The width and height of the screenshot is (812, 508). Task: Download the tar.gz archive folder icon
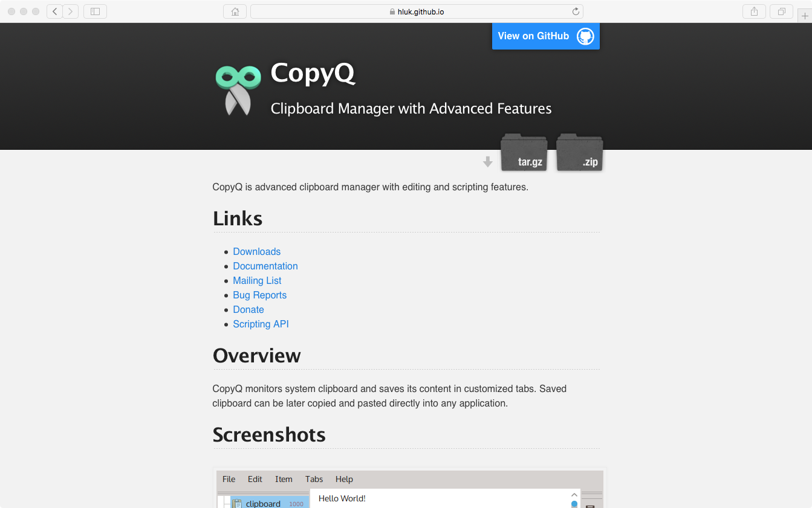tap(524, 153)
